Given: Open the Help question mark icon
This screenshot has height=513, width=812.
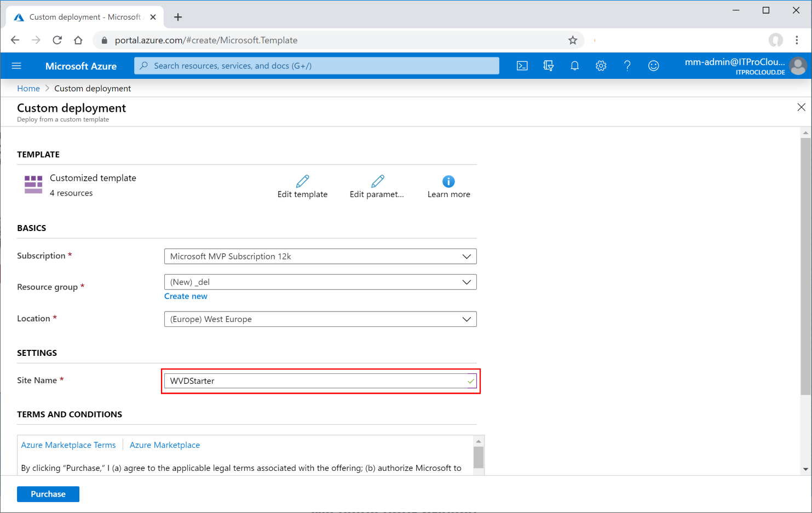Looking at the screenshot, I should click(x=627, y=66).
